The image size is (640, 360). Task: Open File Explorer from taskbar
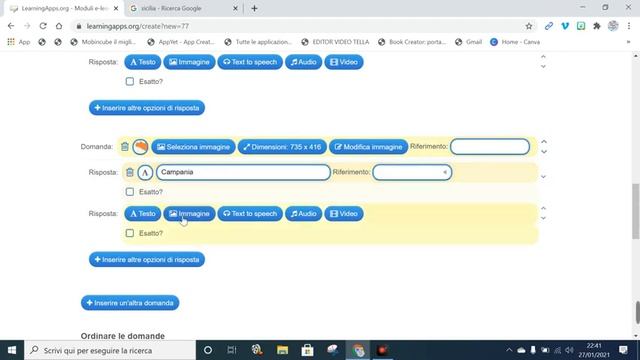click(x=282, y=350)
